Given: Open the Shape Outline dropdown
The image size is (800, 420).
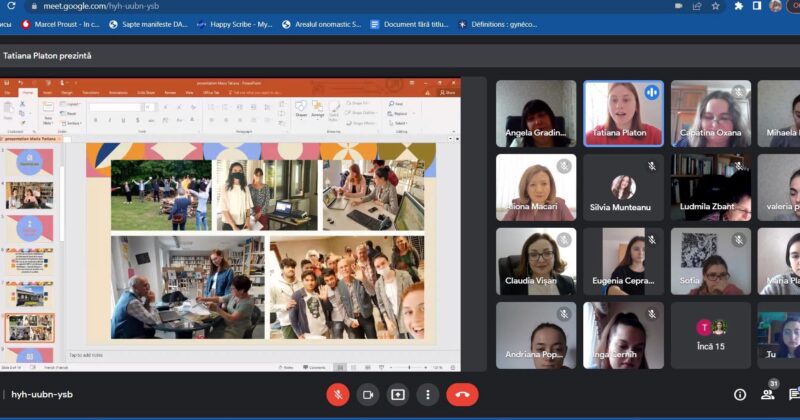Looking at the screenshot, I should [x=361, y=113].
